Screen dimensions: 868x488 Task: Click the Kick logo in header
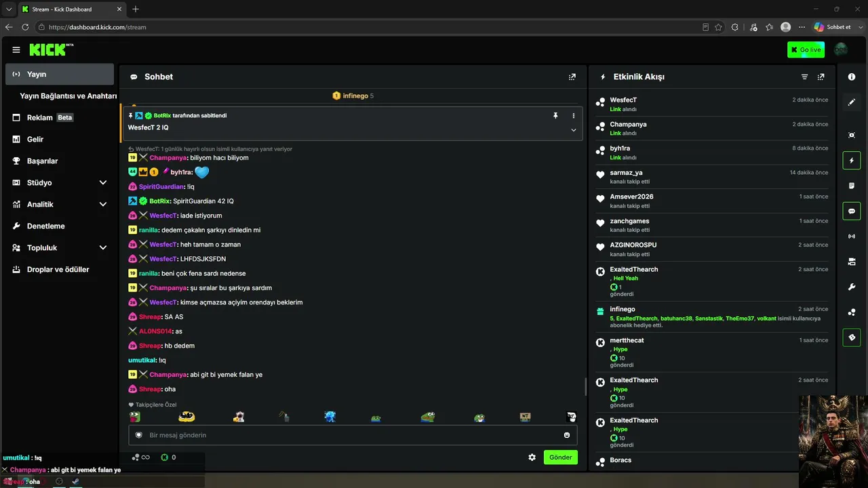52,49
